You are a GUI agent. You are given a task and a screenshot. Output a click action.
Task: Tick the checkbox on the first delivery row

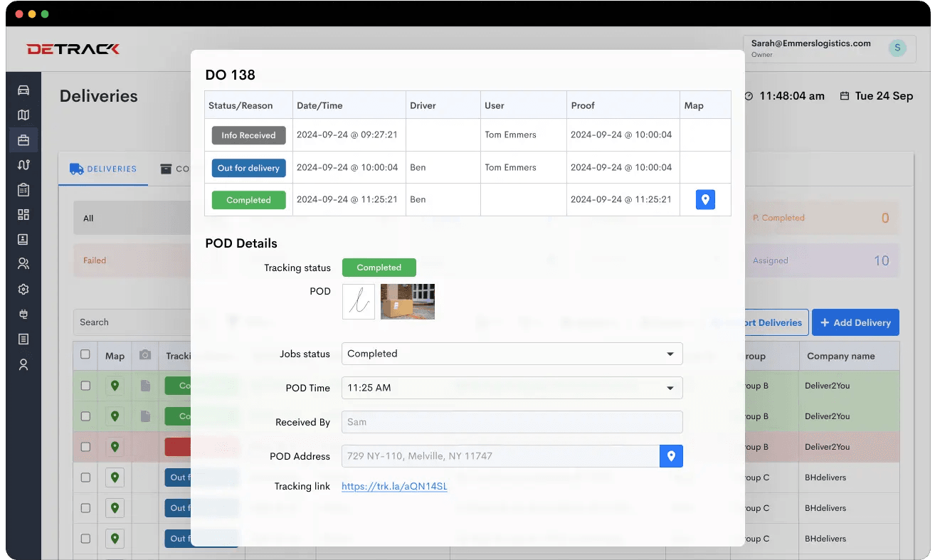click(x=85, y=386)
